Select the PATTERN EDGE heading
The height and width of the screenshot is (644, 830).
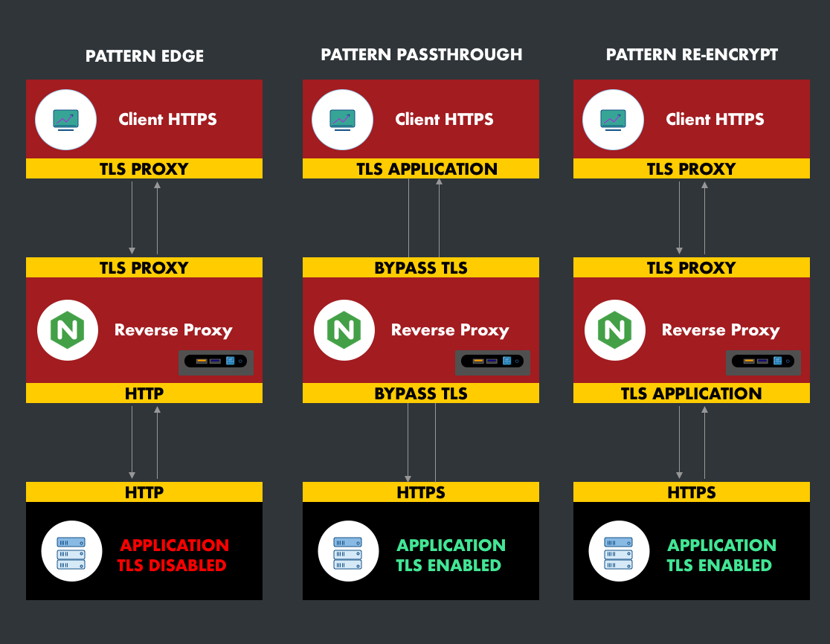tap(144, 57)
